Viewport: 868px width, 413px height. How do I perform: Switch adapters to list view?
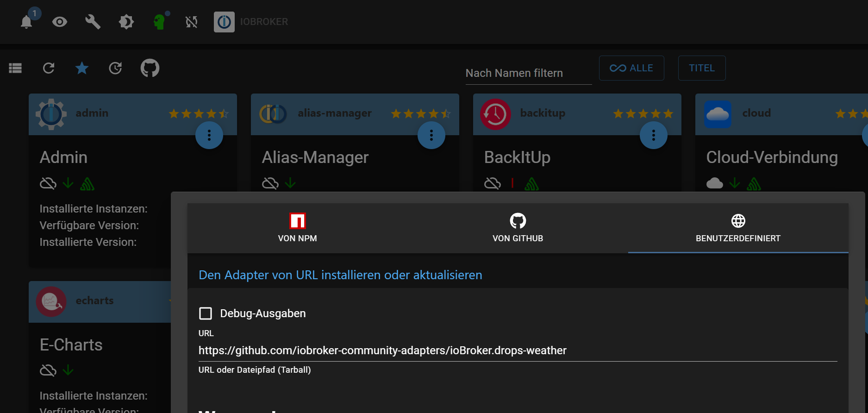coord(15,69)
